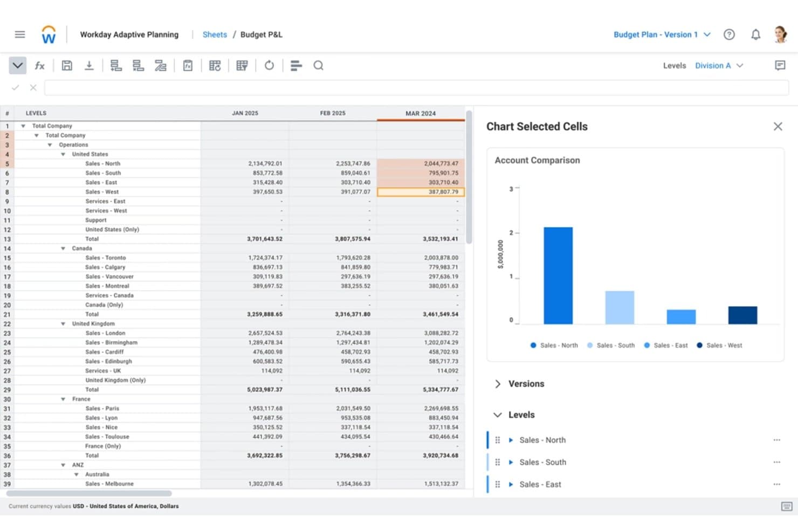This screenshot has height=532, width=798.
Task: Click the align lines icon in toolbar
Action: [296, 66]
